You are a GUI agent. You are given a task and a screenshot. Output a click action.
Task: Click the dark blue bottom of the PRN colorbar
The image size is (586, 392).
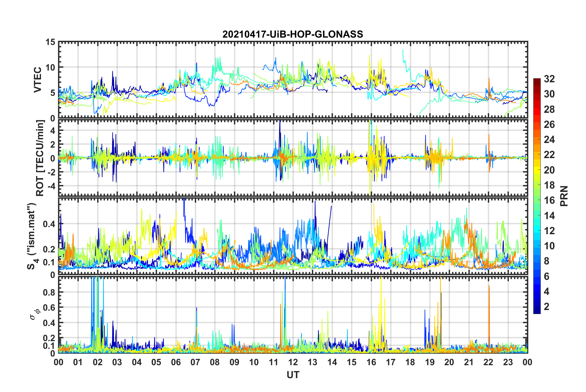(x=537, y=311)
